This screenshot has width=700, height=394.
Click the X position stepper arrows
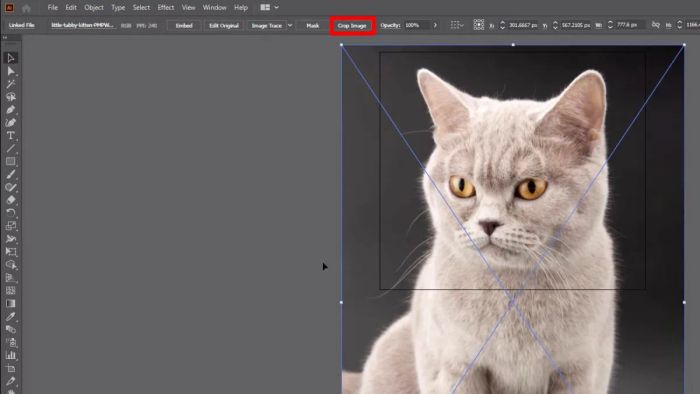[502, 25]
